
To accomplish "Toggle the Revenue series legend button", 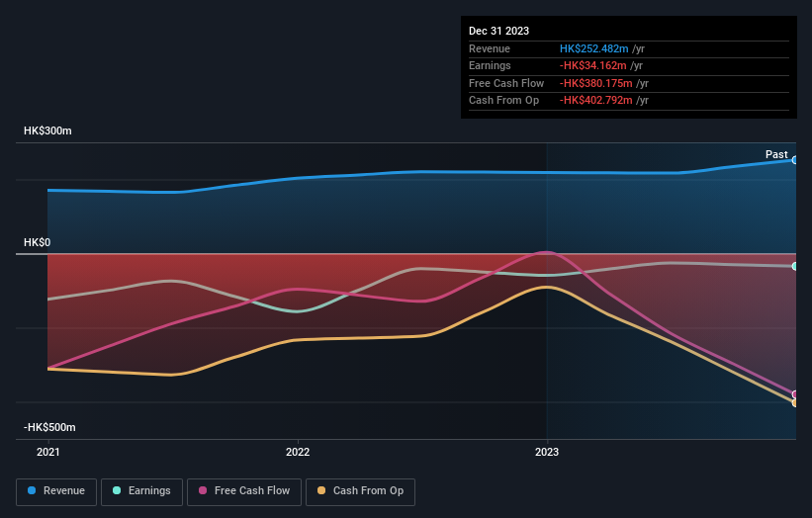I will tap(56, 491).
